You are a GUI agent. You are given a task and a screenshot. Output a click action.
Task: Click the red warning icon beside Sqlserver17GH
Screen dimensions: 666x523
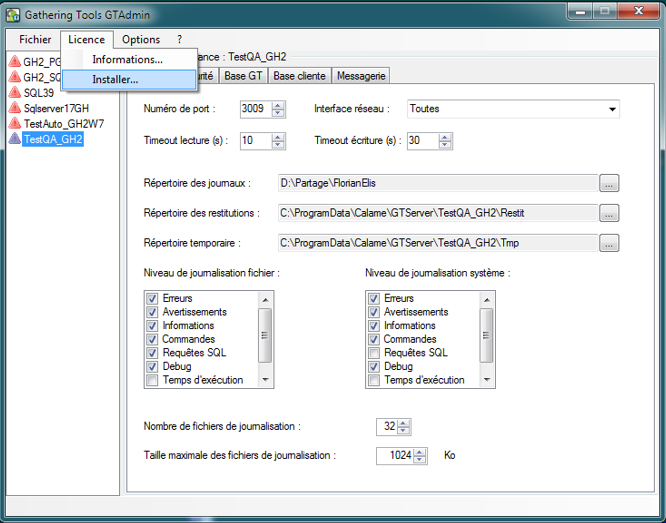coord(14,108)
